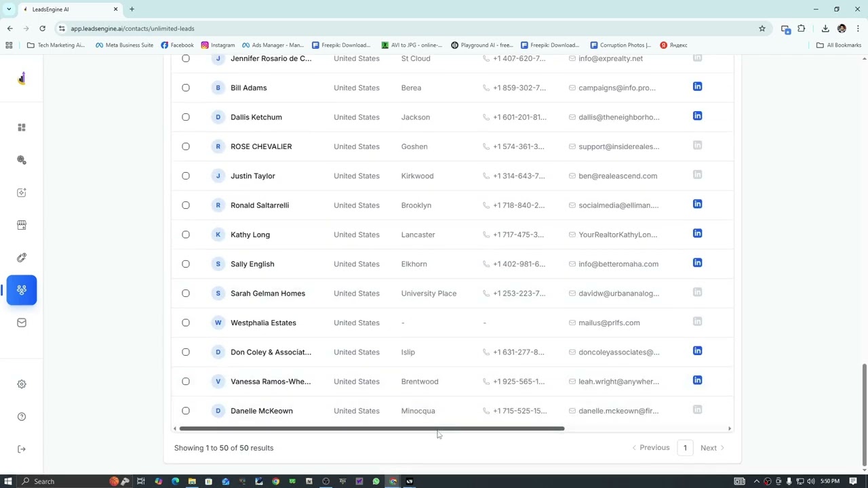Click city cell University Place

429,293
